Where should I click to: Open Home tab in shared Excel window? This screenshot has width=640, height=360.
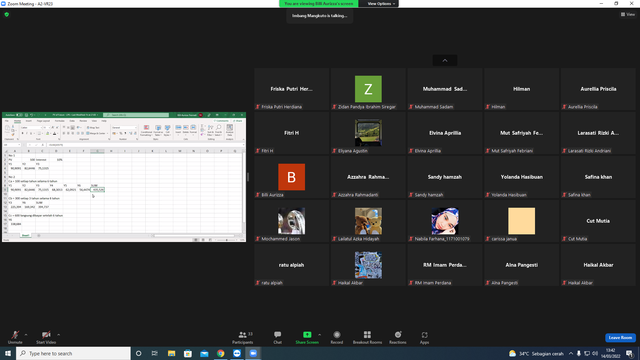(x=18, y=121)
